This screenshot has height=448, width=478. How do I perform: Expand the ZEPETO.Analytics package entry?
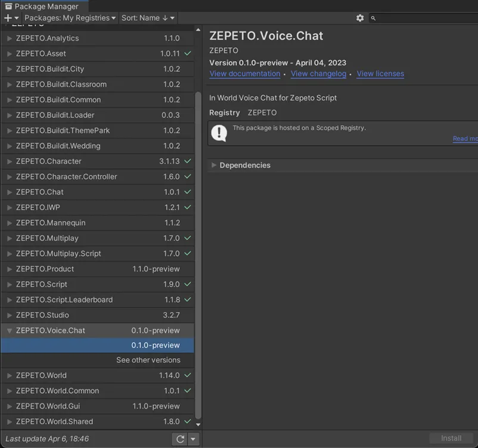(10, 38)
